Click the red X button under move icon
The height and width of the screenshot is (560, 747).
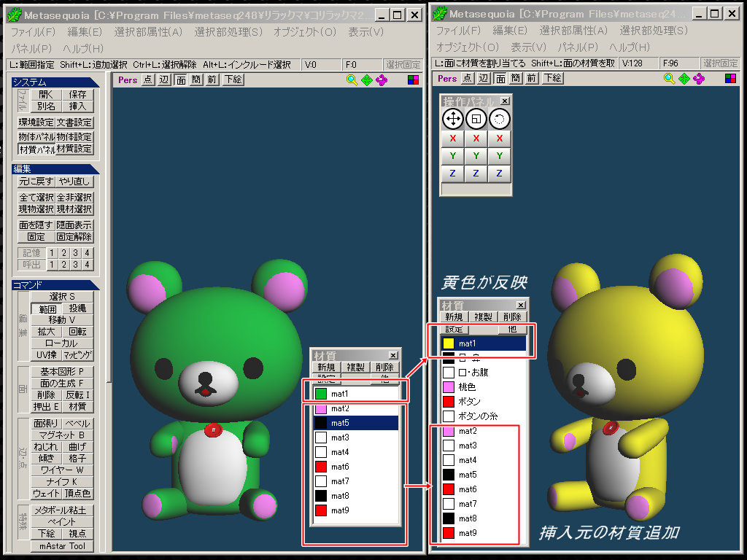tap(452, 139)
